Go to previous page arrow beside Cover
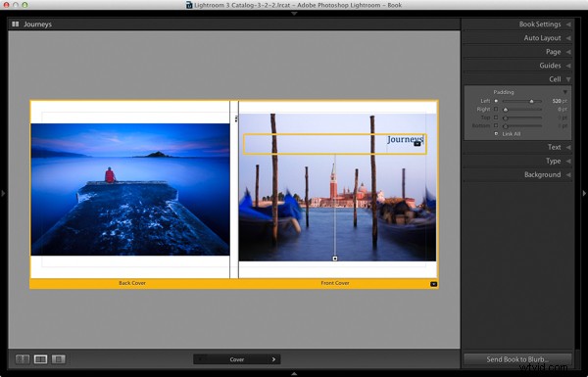The image size is (588, 377). click(x=200, y=359)
